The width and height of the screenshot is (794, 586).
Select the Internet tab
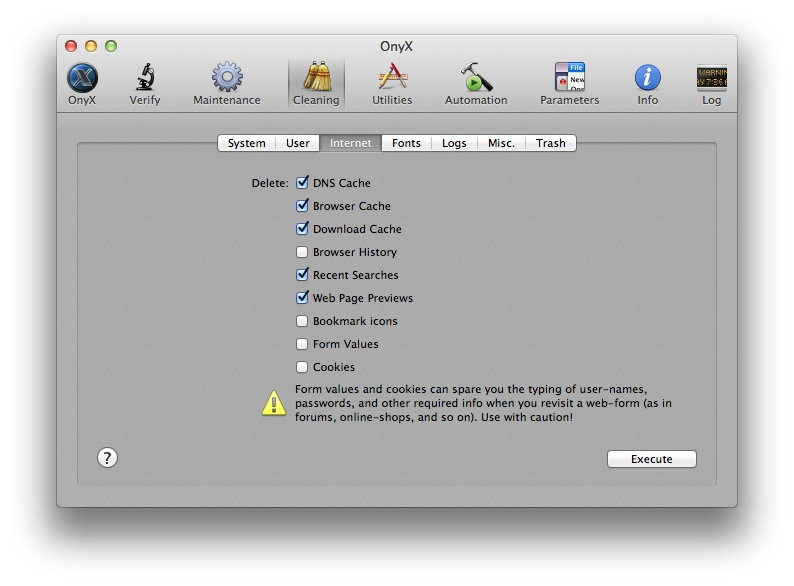[x=350, y=143]
